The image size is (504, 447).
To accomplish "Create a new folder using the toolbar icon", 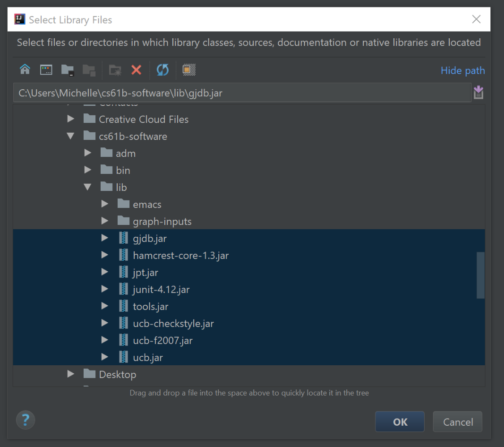I will coord(115,70).
